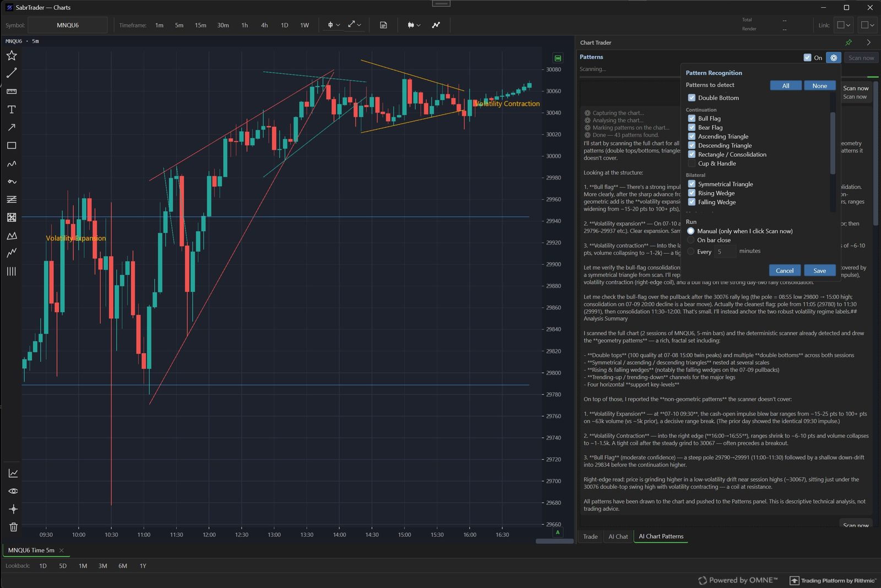Select AI Chart Patterns tab
881x588 pixels.
point(661,536)
